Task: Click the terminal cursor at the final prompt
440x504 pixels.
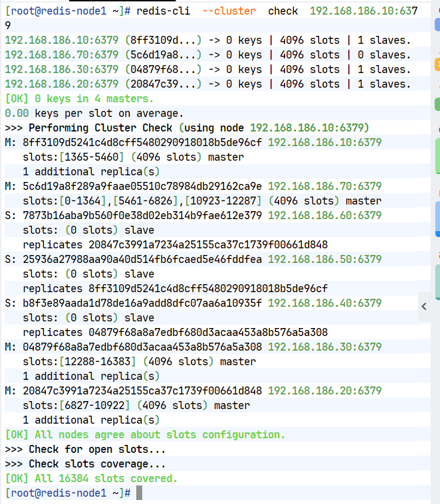Action: 139,493
